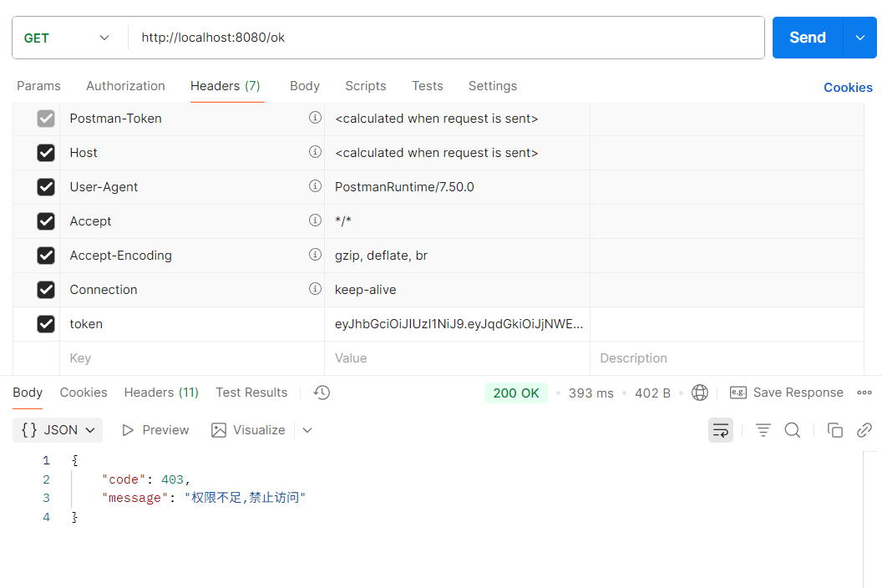
Task: Click the network globe icon
Action: 700,393
